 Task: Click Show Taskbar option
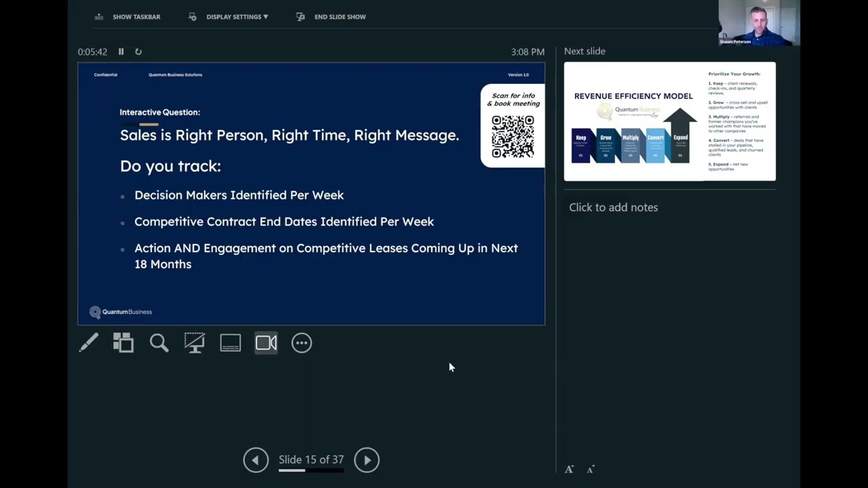pos(136,17)
